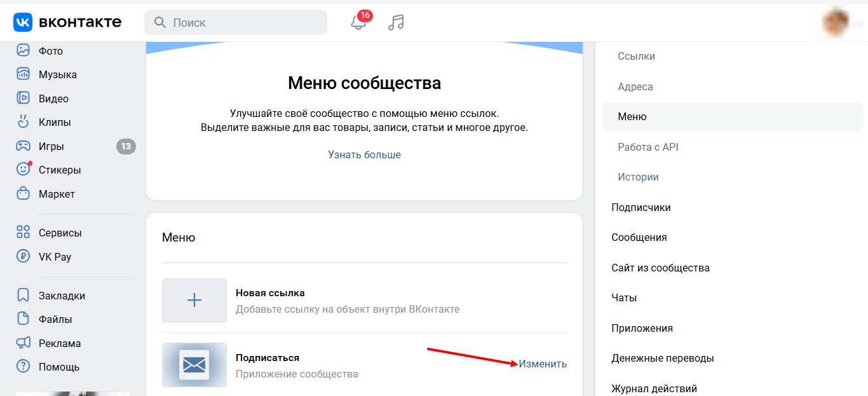Click the Игры gamepad icon
868x396 pixels.
[x=23, y=146]
